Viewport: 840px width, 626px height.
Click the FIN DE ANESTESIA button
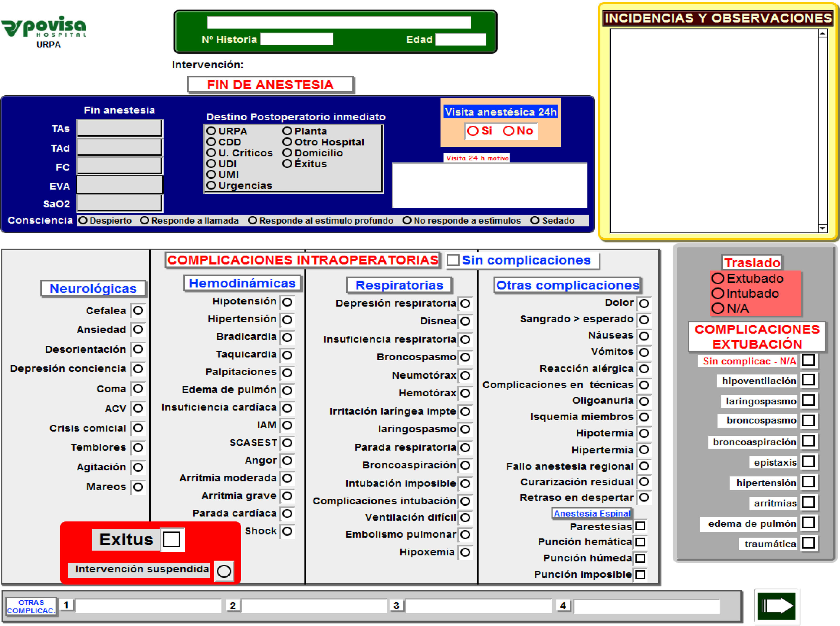(x=270, y=85)
